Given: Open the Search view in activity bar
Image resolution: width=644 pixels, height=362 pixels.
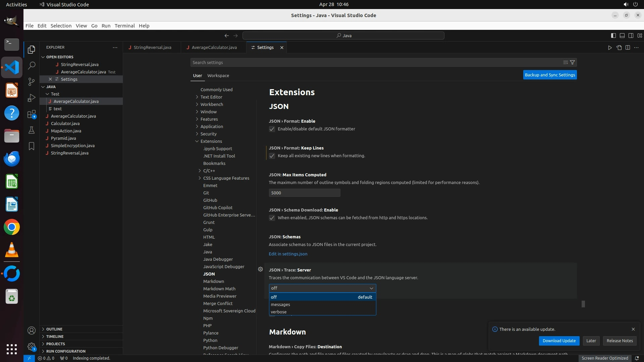Looking at the screenshot, I should (x=32, y=65).
